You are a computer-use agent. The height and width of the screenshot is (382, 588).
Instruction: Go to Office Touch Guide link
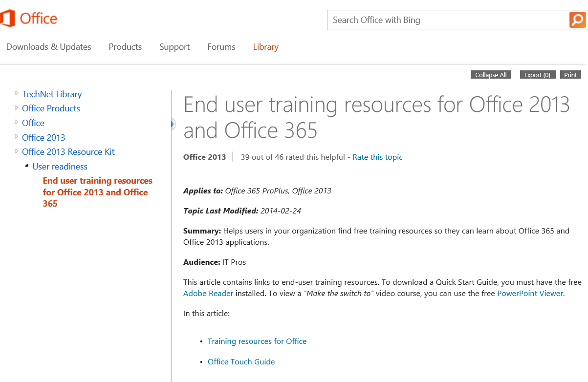241,362
